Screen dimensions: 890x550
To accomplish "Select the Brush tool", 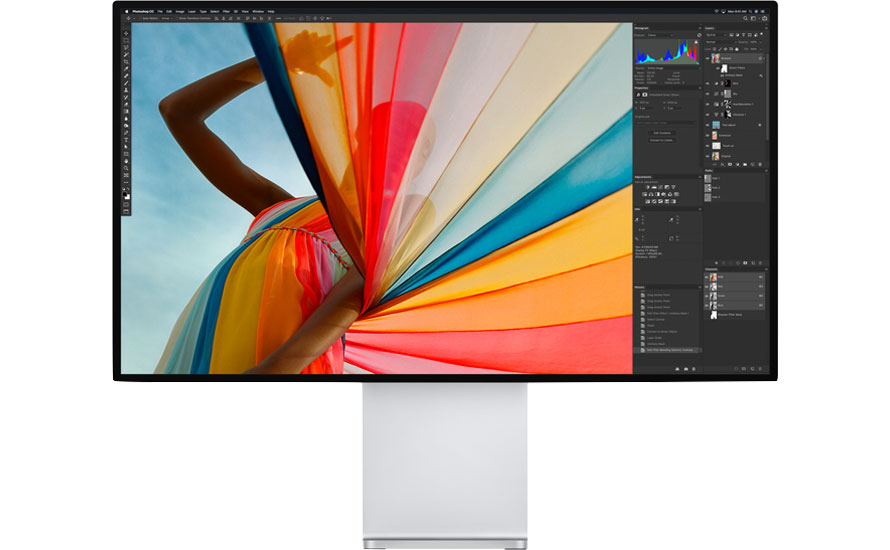I will click(x=127, y=83).
